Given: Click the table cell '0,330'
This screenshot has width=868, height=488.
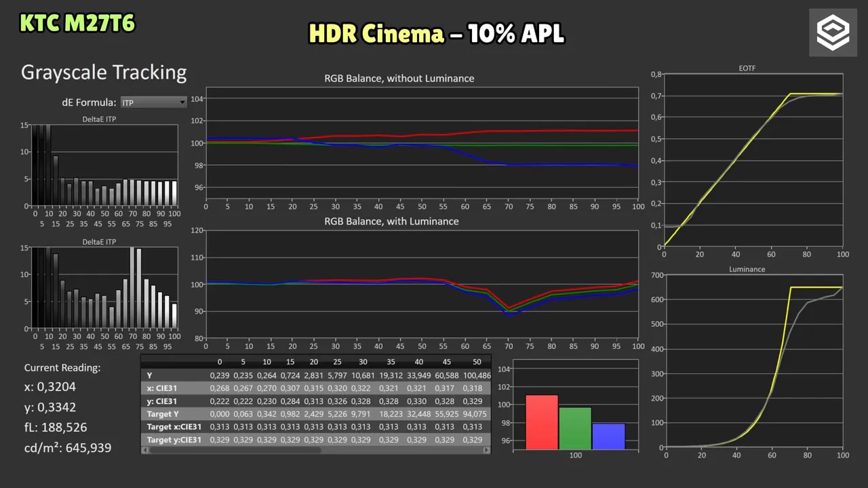Looking at the screenshot, I should pos(419,401).
